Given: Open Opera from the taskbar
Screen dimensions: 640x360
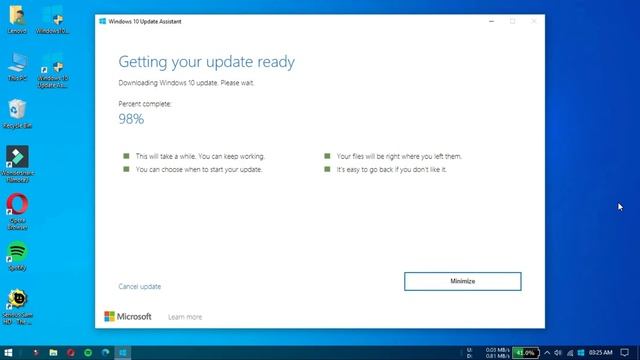Looking at the screenshot, I should pyautogui.click(x=71, y=353).
